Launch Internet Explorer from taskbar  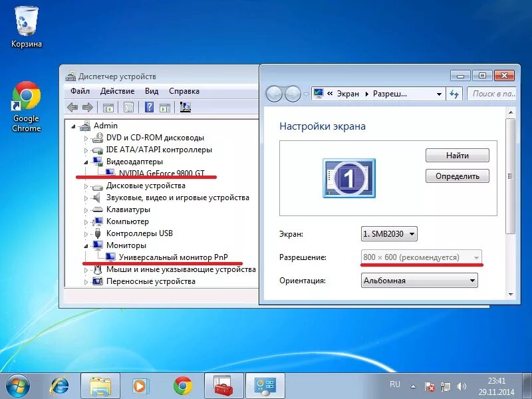coord(59,386)
